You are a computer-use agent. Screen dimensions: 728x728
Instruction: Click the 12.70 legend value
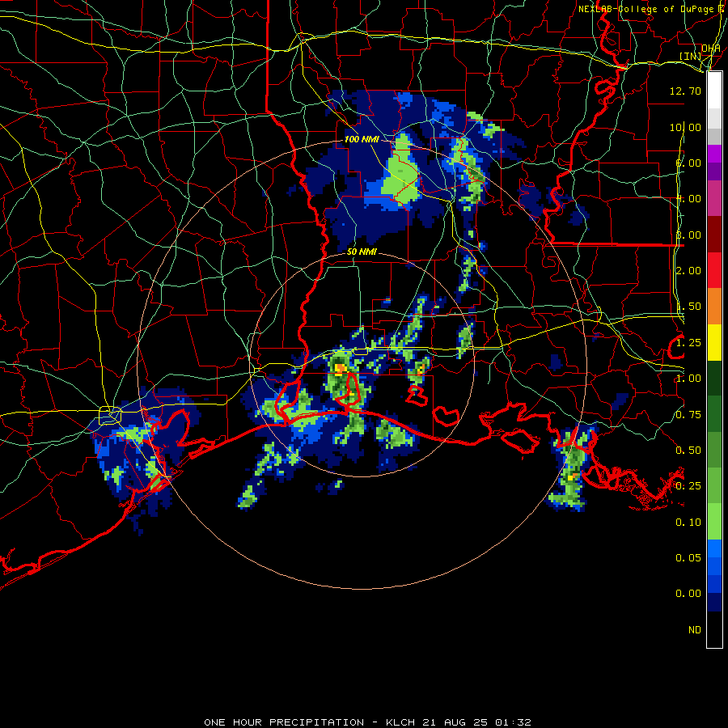click(685, 91)
